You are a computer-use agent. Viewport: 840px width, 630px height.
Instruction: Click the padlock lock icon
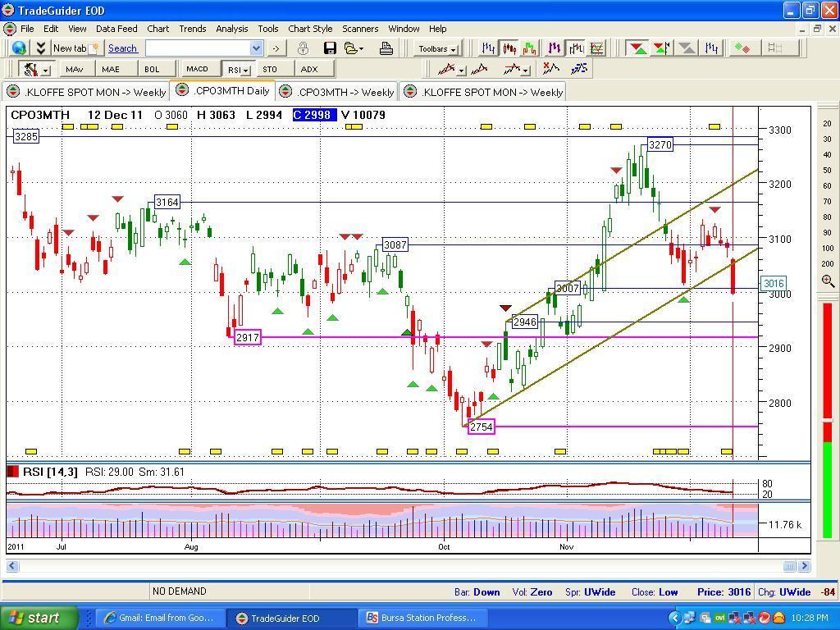click(x=303, y=48)
